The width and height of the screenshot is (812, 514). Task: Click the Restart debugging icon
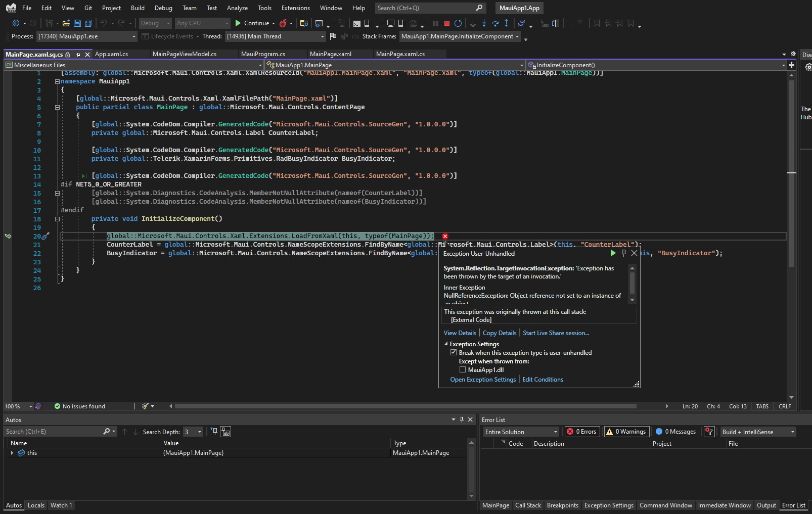pyautogui.click(x=458, y=23)
